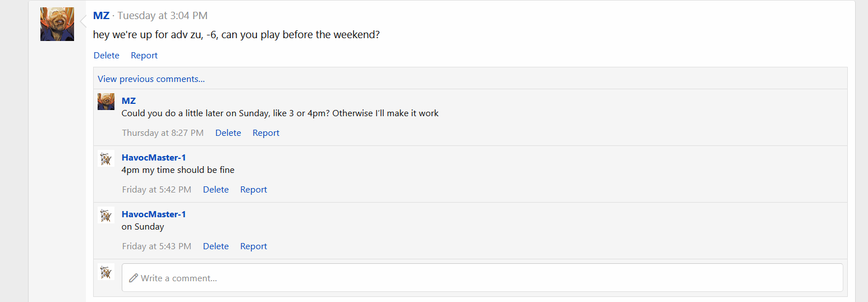
Task: Delete MZ's Thursday 8:27 PM comment
Action: click(228, 133)
